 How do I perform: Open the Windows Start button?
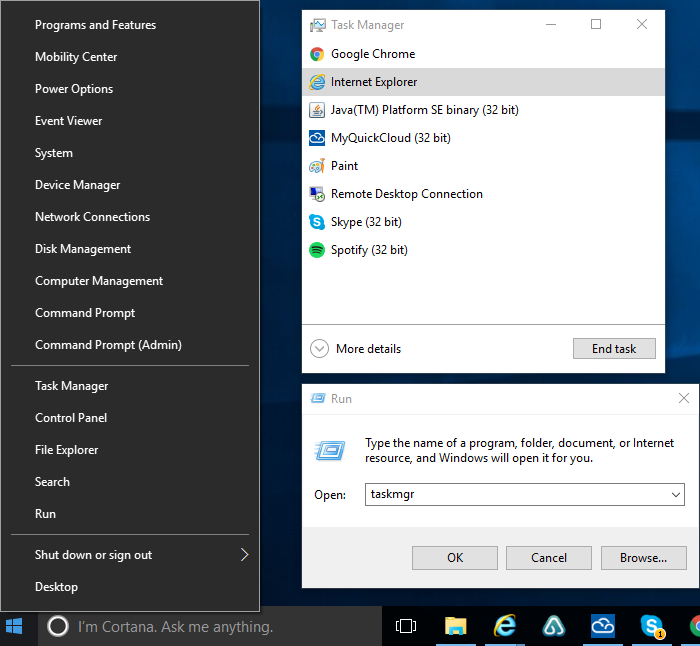pos(14,626)
